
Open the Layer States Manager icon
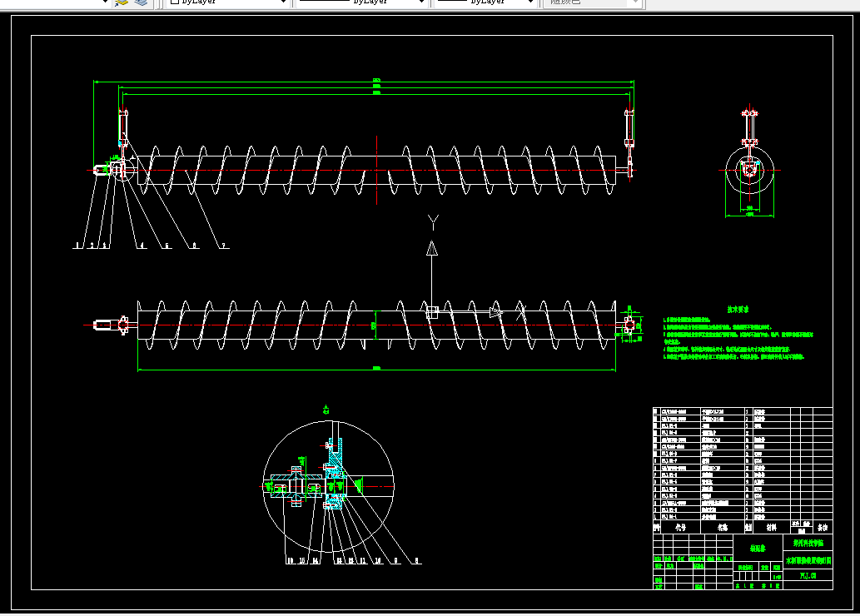click(142, 2)
